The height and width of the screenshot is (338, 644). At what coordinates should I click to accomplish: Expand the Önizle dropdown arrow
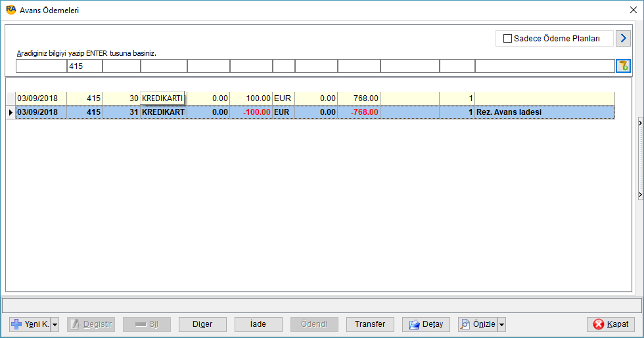click(501, 324)
